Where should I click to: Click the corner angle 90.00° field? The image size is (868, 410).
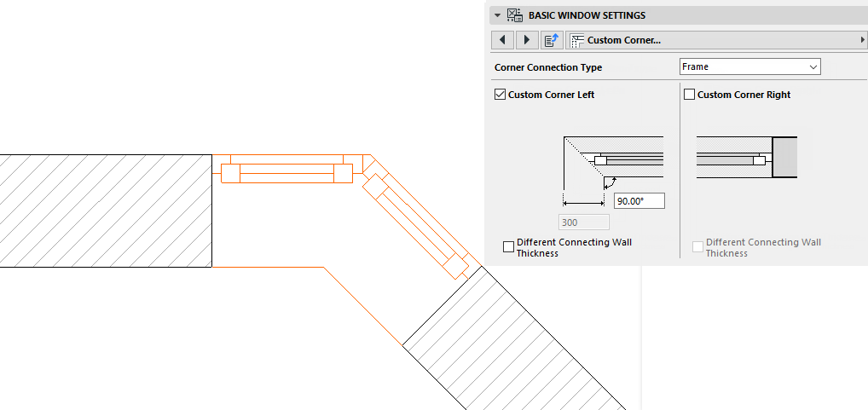(639, 201)
